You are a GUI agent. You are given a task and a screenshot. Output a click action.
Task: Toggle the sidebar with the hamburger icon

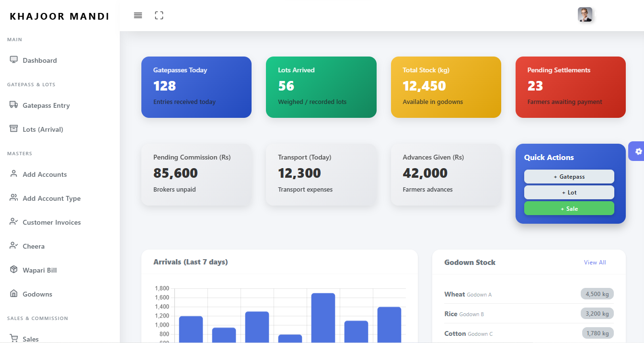(138, 15)
